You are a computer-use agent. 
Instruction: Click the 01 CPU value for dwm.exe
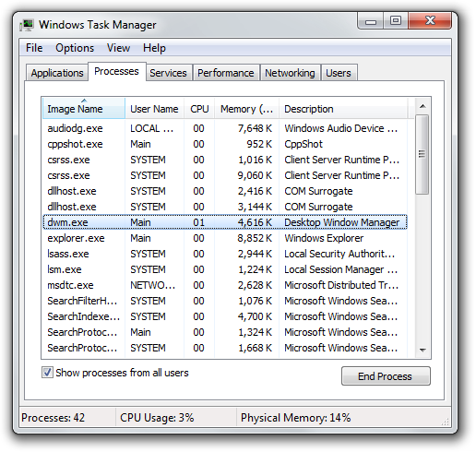(198, 222)
